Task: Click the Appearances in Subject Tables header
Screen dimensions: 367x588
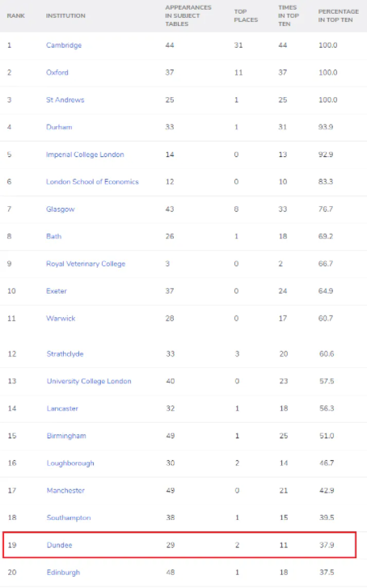Action: [188, 15]
